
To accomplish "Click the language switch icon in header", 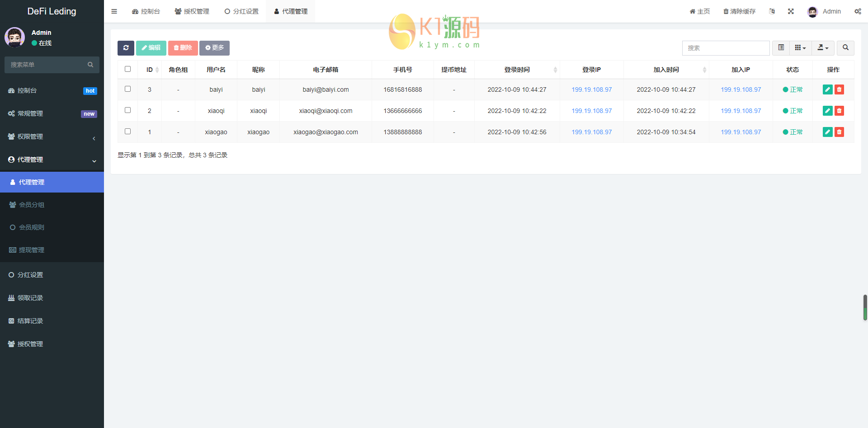I will coord(772,11).
